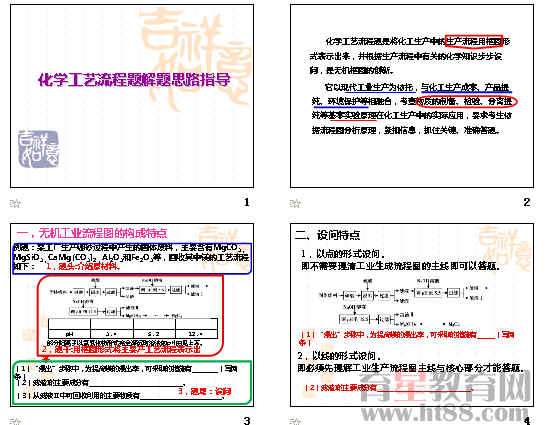
Task: Click the red oval highlight on slide 2
Action: click(x=467, y=101)
